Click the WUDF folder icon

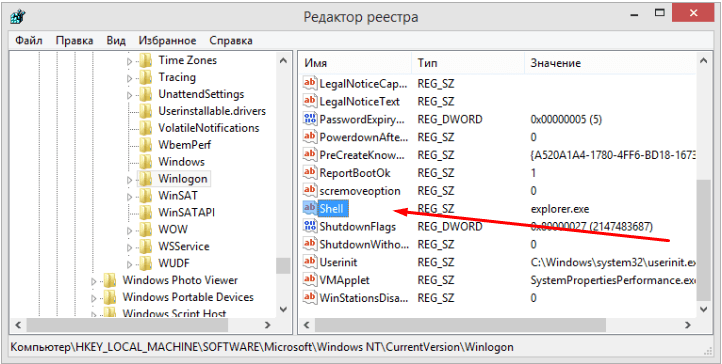click(146, 263)
